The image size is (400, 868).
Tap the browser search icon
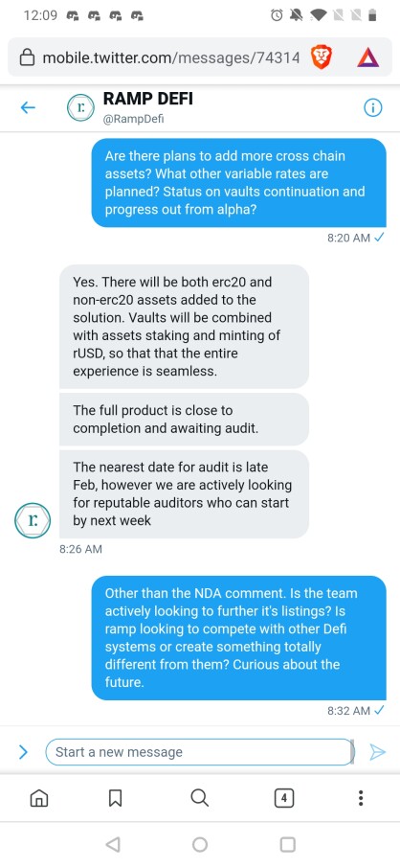pyautogui.click(x=199, y=798)
